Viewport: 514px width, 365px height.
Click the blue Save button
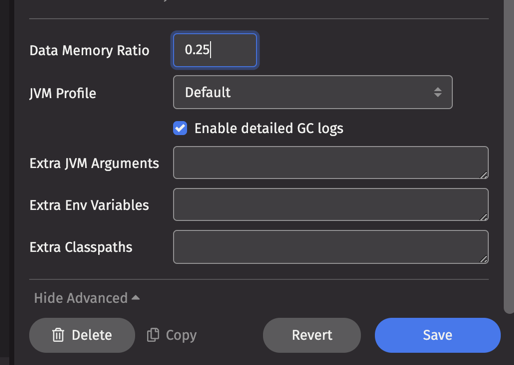tap(438, 335)
